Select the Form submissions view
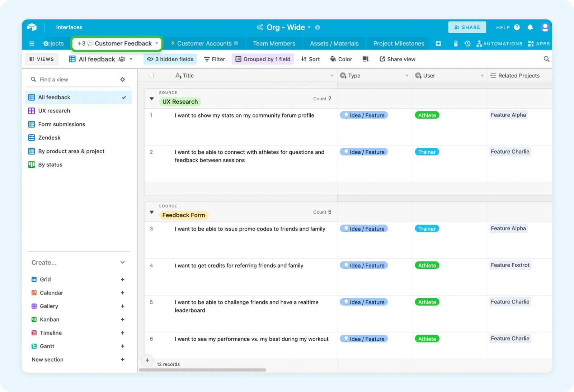The image size is (574, 392). click(x=78, y=124)
